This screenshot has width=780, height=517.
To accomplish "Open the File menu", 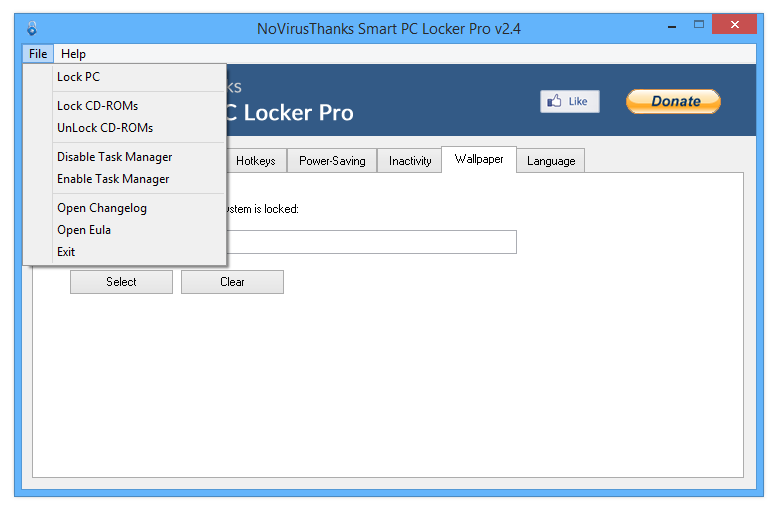I will click(x=38, y=54).
